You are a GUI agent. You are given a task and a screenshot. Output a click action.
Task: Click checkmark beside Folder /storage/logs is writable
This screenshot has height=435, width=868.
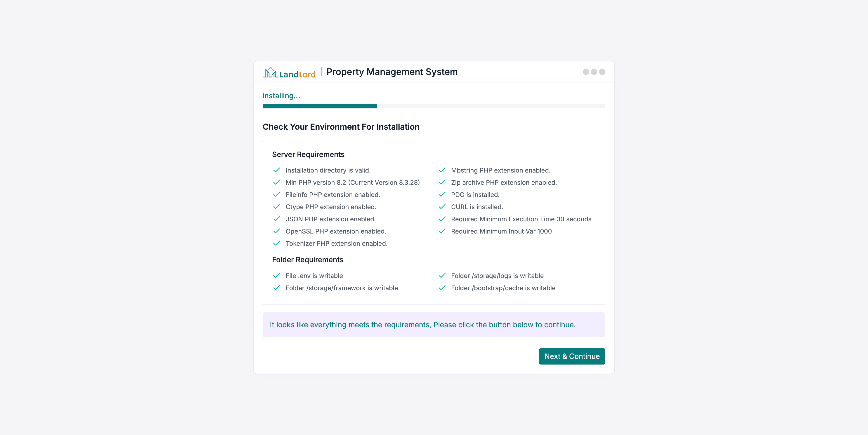[x=442, y=275]
